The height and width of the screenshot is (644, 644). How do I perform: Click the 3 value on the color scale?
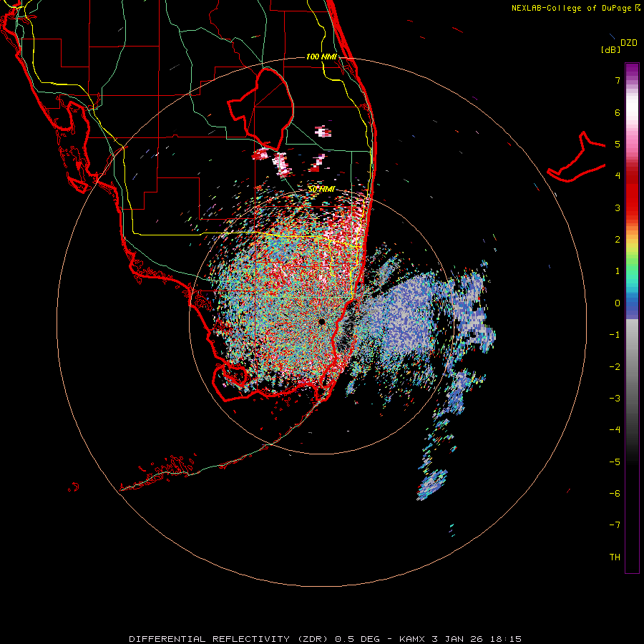click(618, 208)
